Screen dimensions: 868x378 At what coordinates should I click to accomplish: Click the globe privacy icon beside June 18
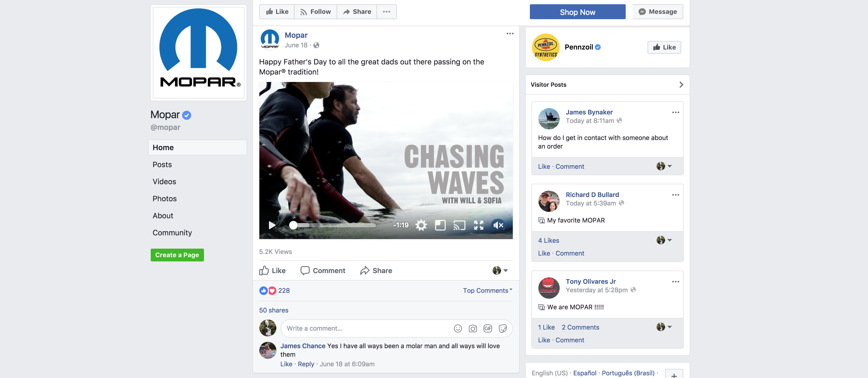pos(316,46)
